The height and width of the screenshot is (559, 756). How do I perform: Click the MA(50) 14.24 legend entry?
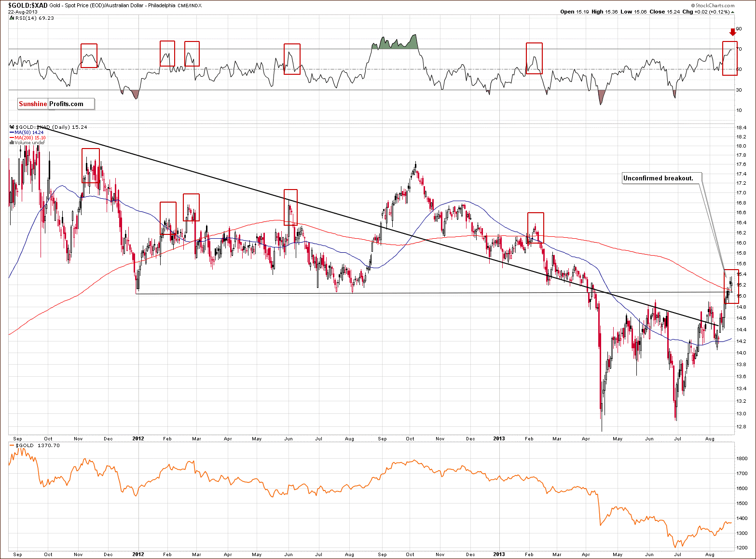(27, 132)
